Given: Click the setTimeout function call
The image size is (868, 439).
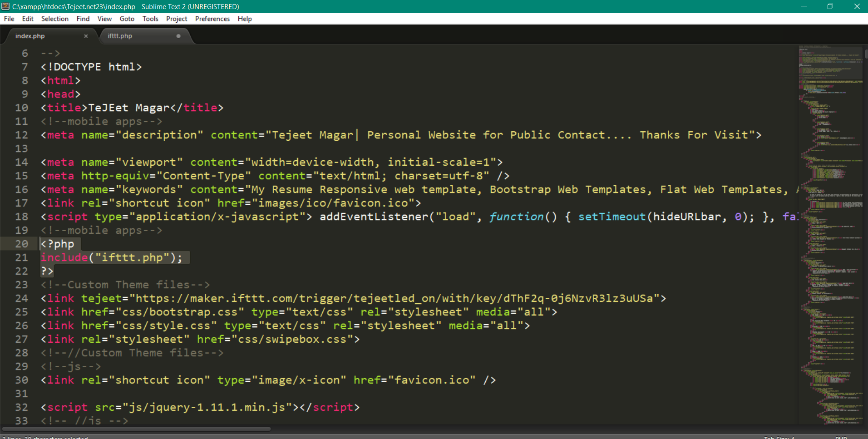Looking at the screenshot, I should [612, 217].
